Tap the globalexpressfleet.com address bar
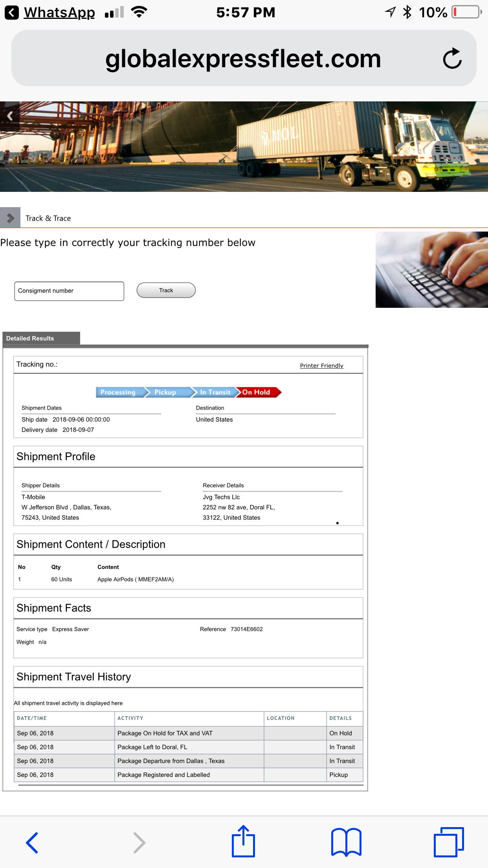This screenshot has width=488, height=868. coord(244,58)
